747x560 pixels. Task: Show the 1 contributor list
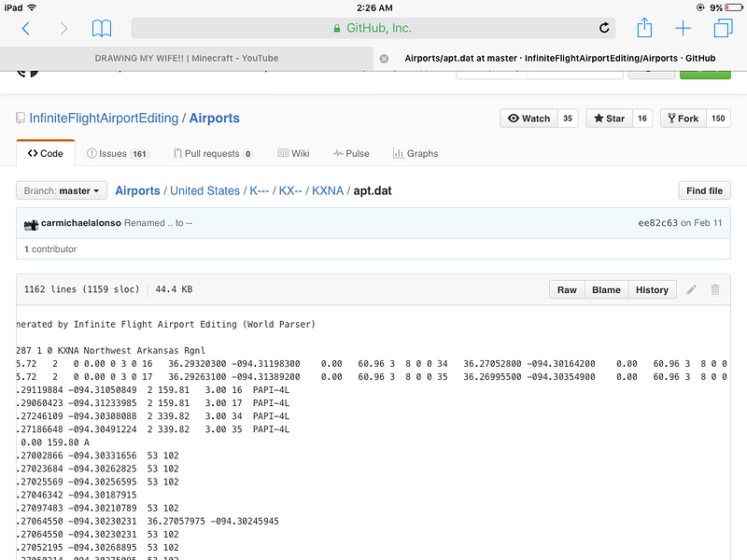(50, 249)
